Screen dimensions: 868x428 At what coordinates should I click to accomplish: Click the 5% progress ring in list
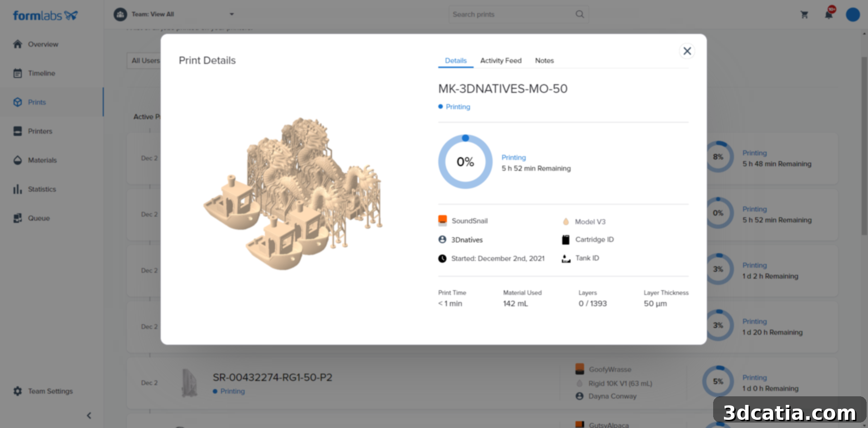point(718,381)
